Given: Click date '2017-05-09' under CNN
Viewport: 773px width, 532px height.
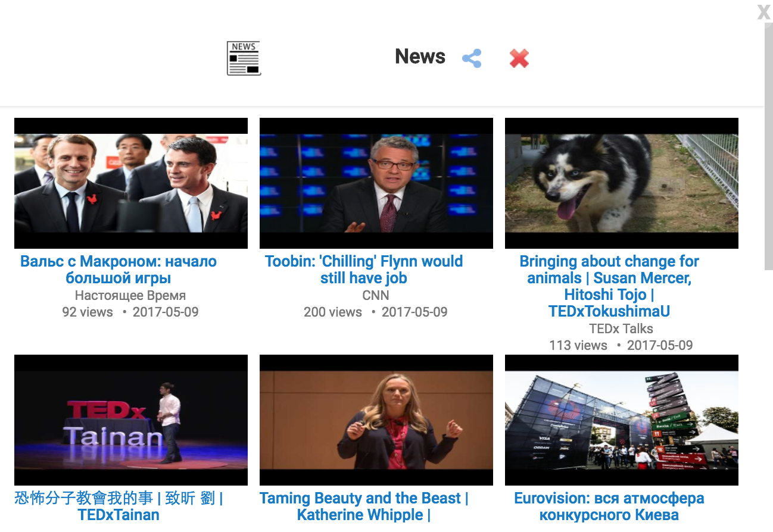Looking at the screenshot, I should point(414,312).
